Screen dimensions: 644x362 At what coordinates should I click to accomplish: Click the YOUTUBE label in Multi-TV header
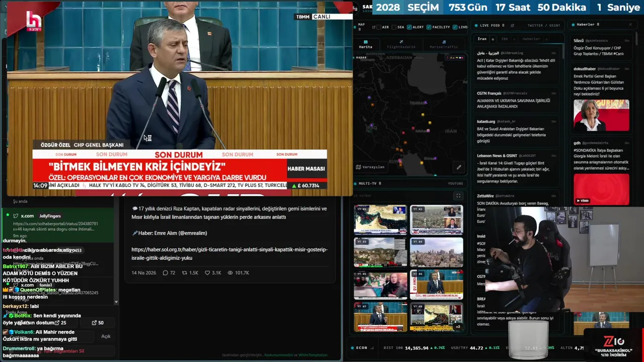pos(455,184)
